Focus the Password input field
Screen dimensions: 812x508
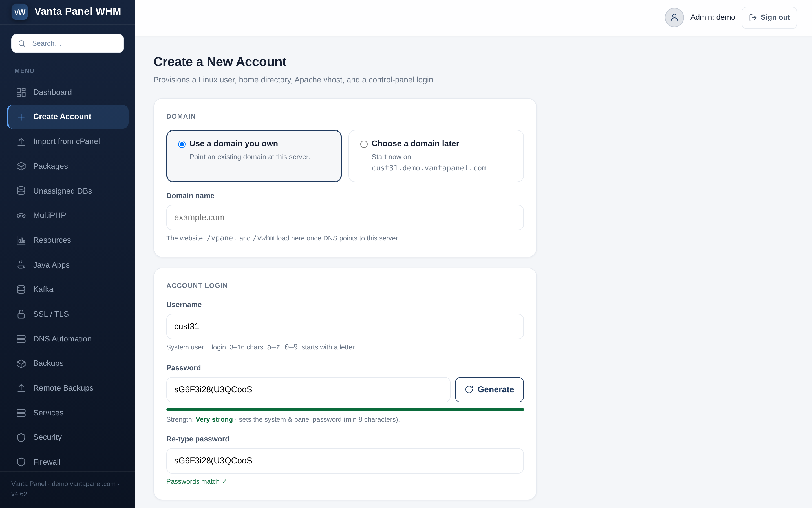coord(308,390)
